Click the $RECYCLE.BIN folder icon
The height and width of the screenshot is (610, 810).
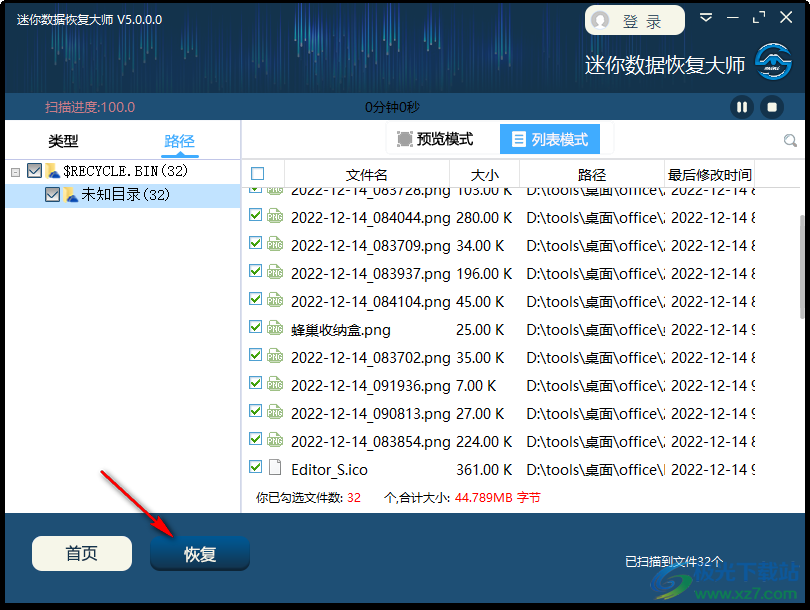click(x=52, y=170)
